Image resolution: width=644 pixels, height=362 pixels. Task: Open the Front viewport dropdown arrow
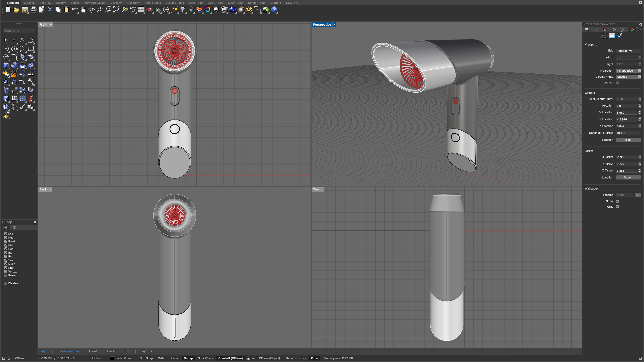point(51,24)
